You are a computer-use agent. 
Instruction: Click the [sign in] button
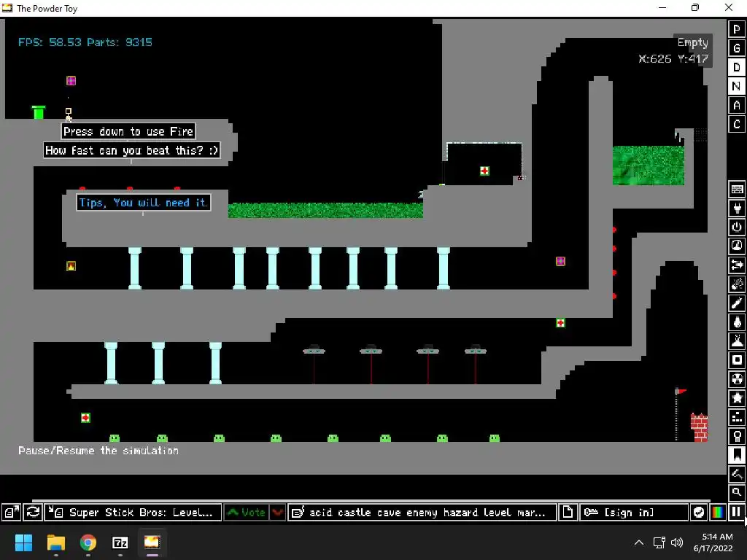tap(634, 513)
